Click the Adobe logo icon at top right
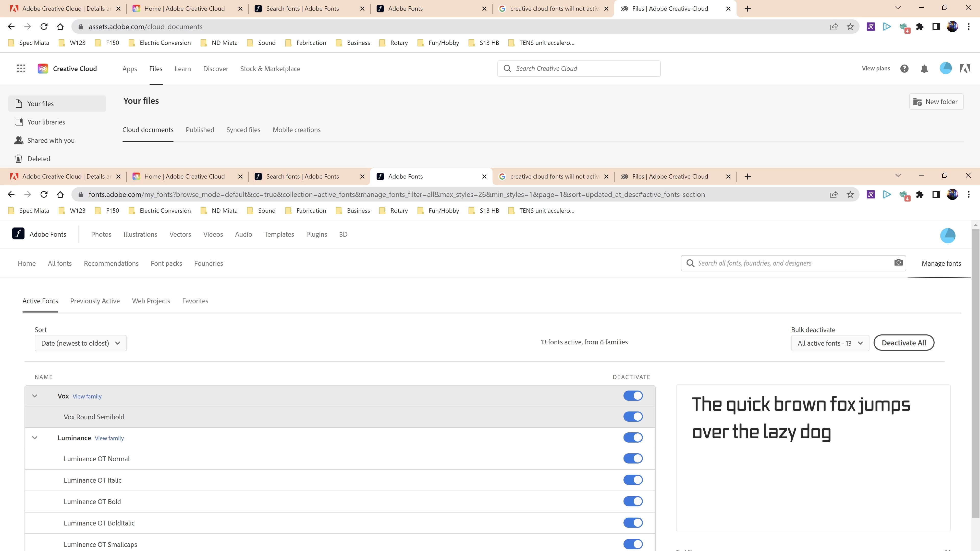This screenshot has height=551, width=980. point(965,68)
